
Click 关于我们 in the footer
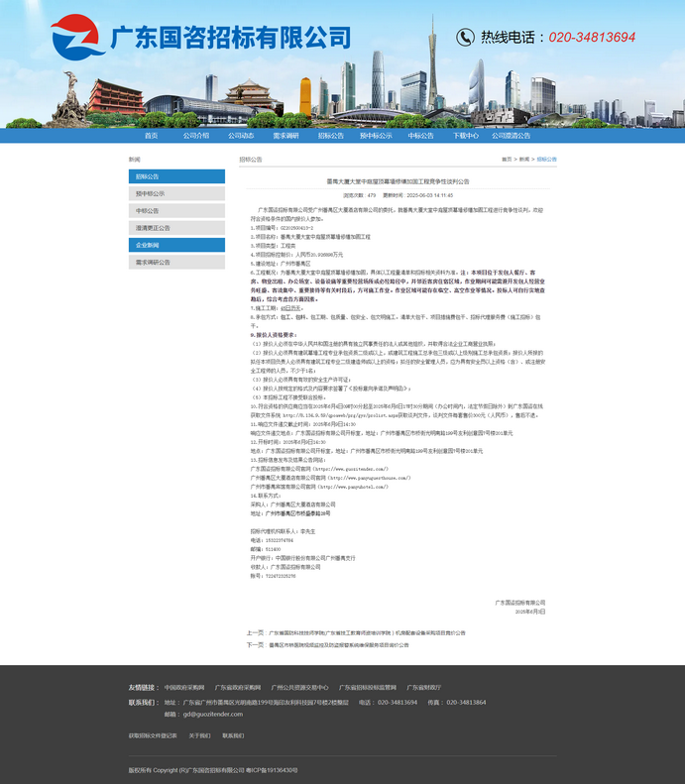[x=199, y=736]
